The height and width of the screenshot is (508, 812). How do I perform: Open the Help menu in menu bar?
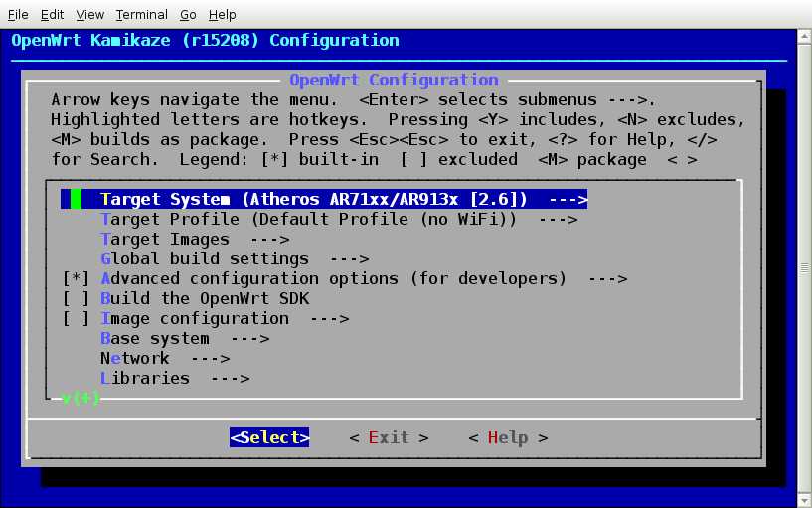pyautogui.click(x=223, y=15)
